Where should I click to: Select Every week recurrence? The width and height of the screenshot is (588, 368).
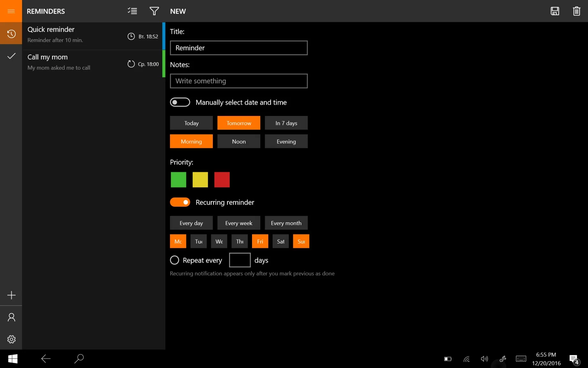[239, 223]
